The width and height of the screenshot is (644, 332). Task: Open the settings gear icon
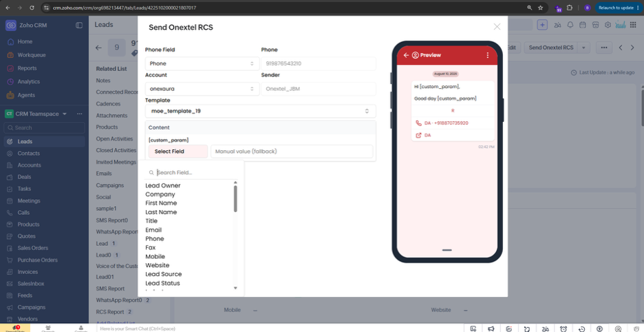coord(608,25)
